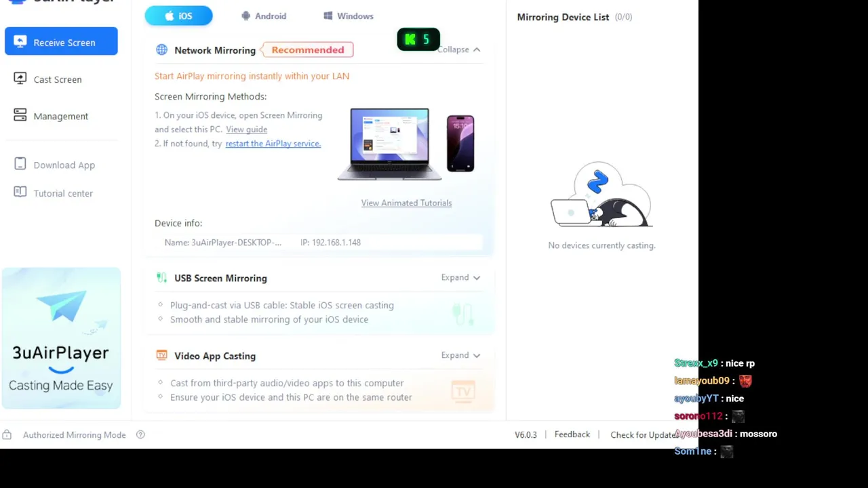Click the Video App Casting title
The width and height of the screenshot is (868, 488).
click(x=215, y=356)
